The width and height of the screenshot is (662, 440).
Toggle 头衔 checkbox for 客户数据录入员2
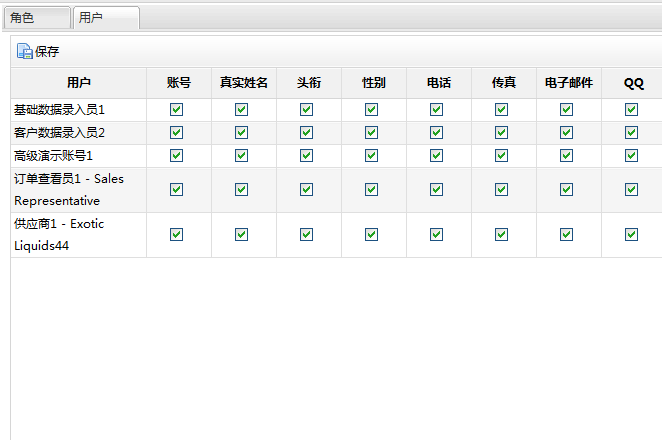307,133
